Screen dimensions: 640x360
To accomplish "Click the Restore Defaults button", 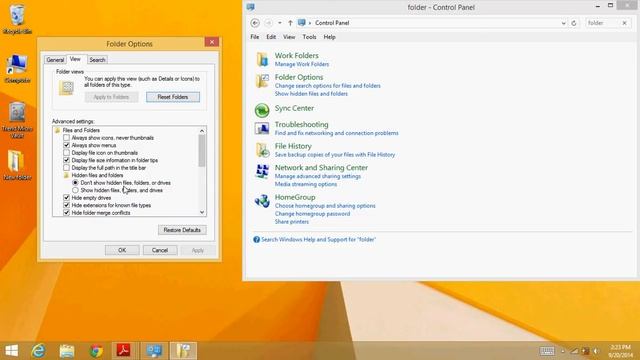I will 182,230.
